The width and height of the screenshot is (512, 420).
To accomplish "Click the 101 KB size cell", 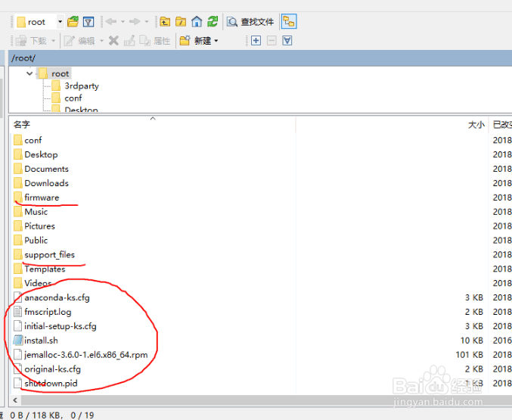I will click(469, 355).
